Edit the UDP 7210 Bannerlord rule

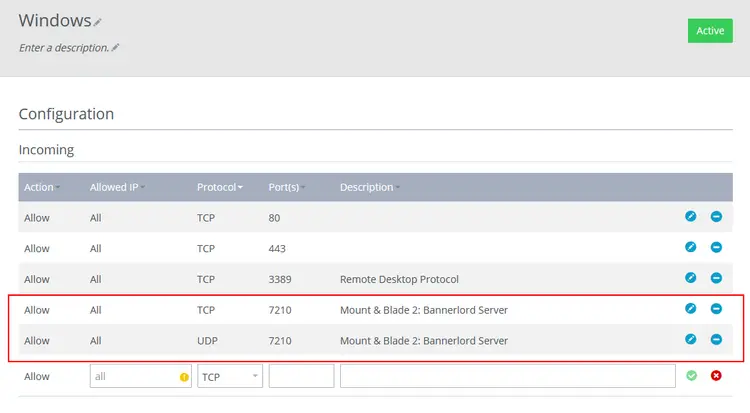690,339
